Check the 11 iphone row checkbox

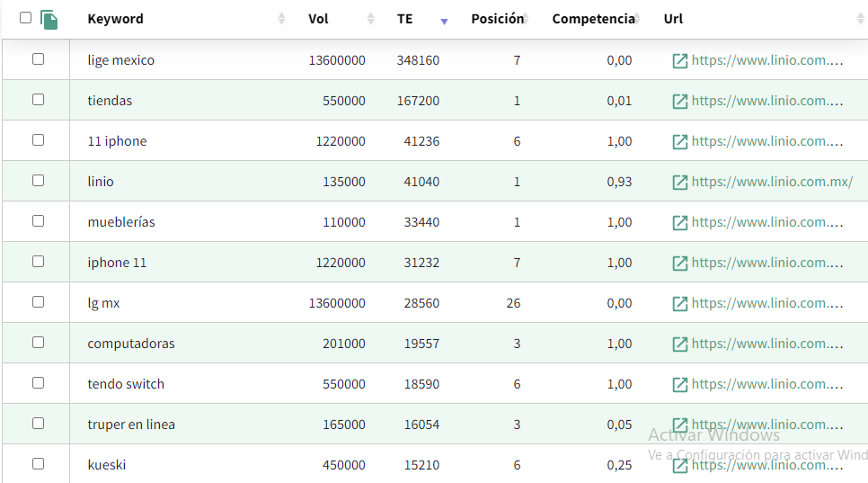(39, 139)
